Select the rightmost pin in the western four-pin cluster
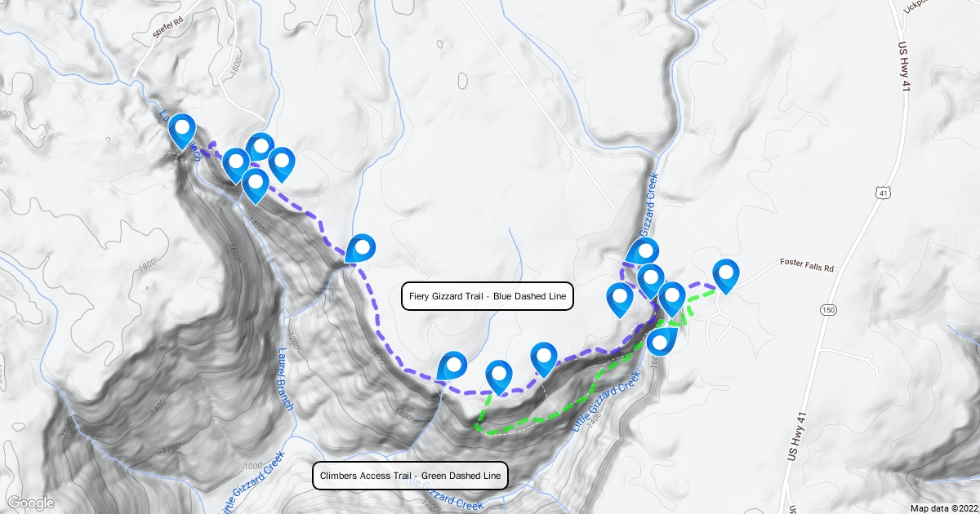 click(x=282, y=164)
